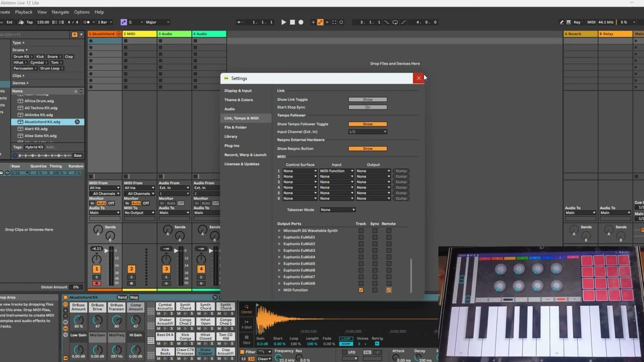Select the Slice playback mode icon
This screenshot has width=644, height=362.
[x=247, y=339]
